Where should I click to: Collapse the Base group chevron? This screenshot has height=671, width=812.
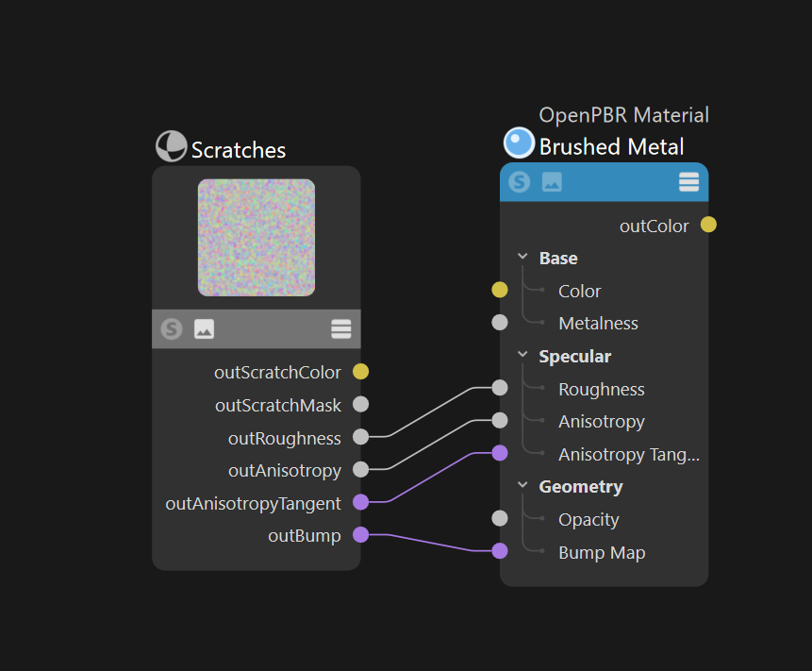[x=522, y=257]
